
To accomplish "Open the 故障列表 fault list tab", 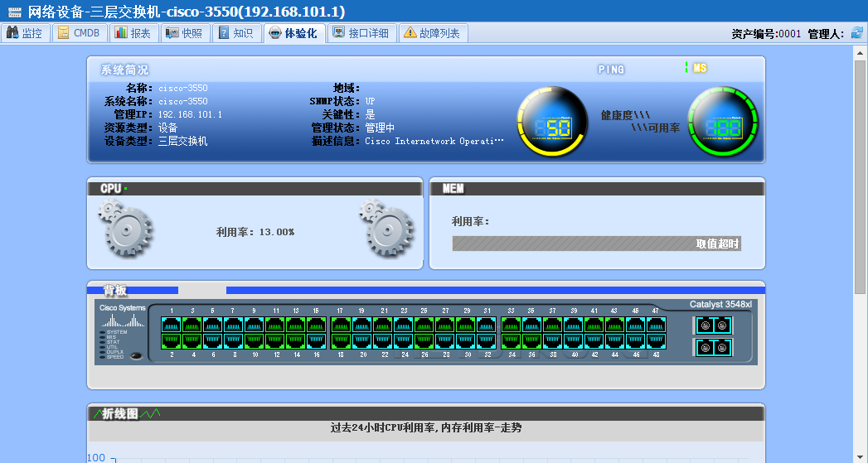I will (433, 33).
